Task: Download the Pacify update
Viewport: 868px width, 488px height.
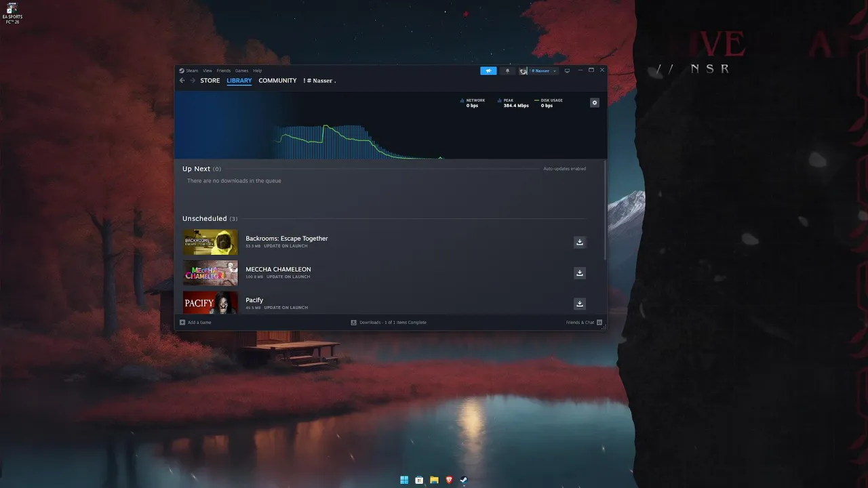Action: pos(580,304)
